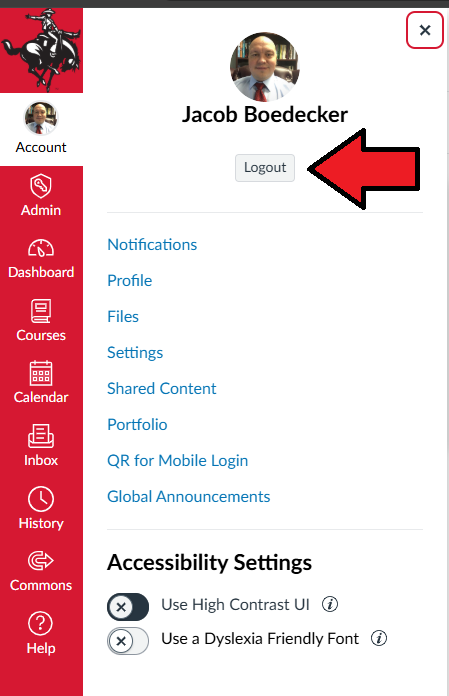Image resolution: width=449 pixels, height=696 pixels.
Task: Select the Account avatar in sidebar
Action: (41, 118)
